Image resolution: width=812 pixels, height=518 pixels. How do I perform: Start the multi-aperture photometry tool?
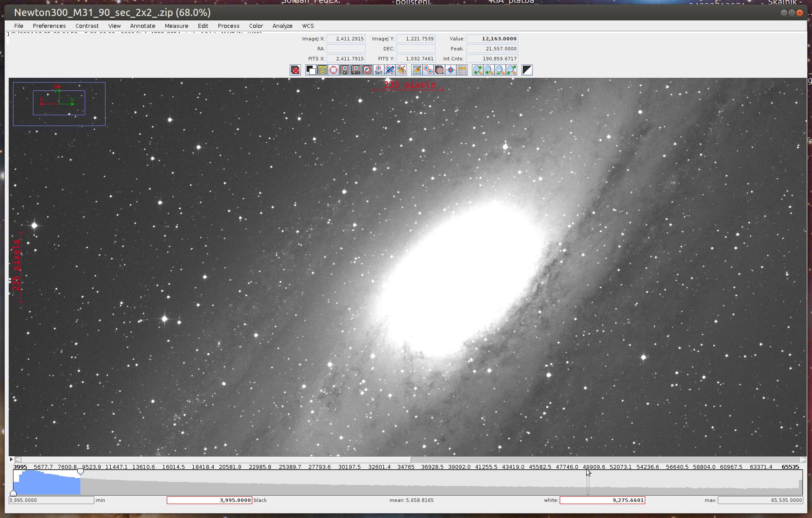pyautogui.click(x=428, y=70)
